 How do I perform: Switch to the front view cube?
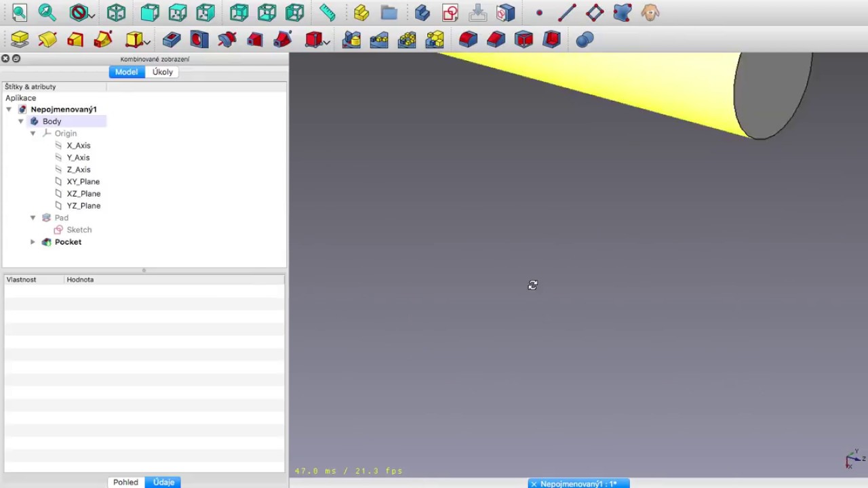(149, 12)
